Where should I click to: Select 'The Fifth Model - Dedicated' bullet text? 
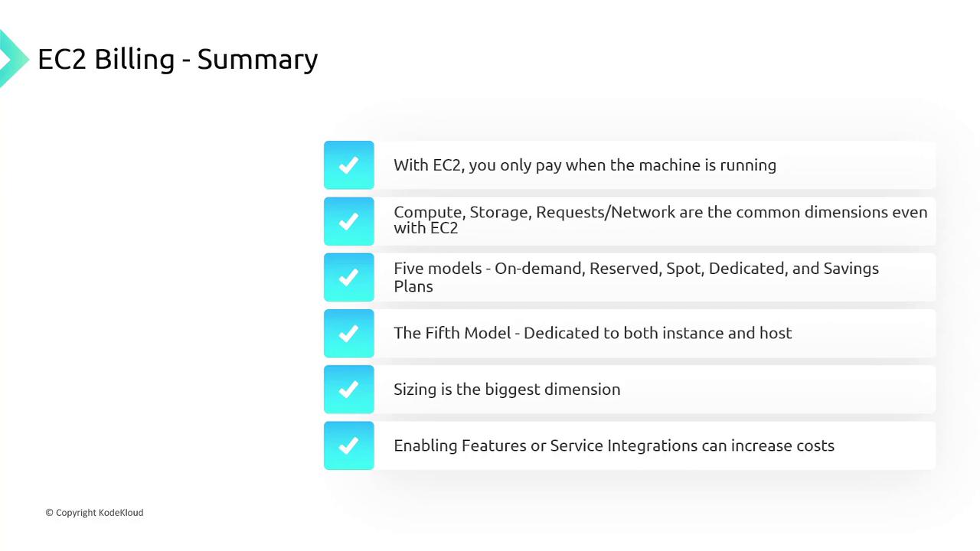point(592,333)
